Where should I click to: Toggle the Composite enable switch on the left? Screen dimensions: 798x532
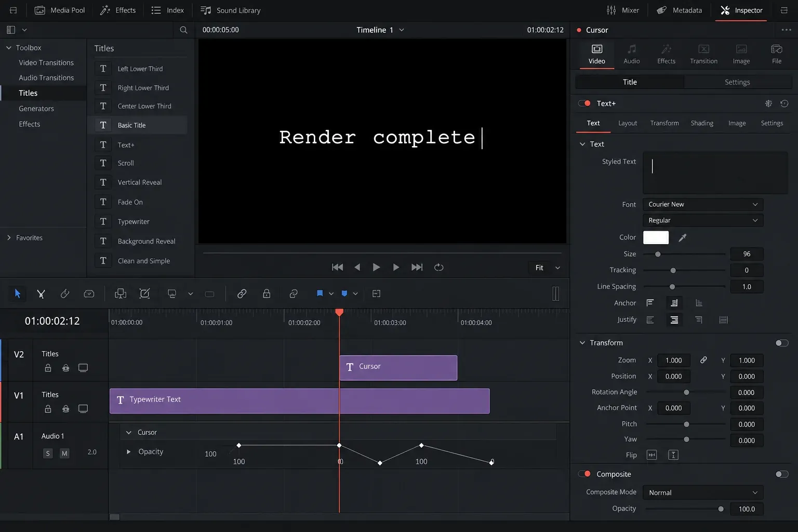584,474
